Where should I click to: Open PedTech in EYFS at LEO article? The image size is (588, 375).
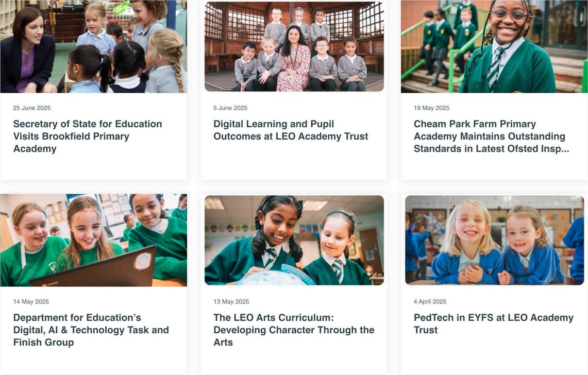pos(494,323)
